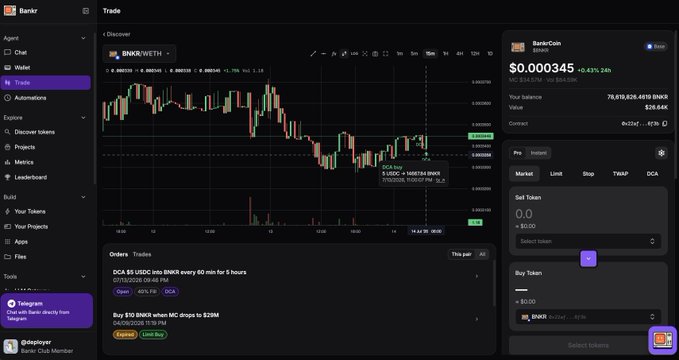Copy the contract address 0x22af
The height and width of the screenshot is (360, 679).
665,124
